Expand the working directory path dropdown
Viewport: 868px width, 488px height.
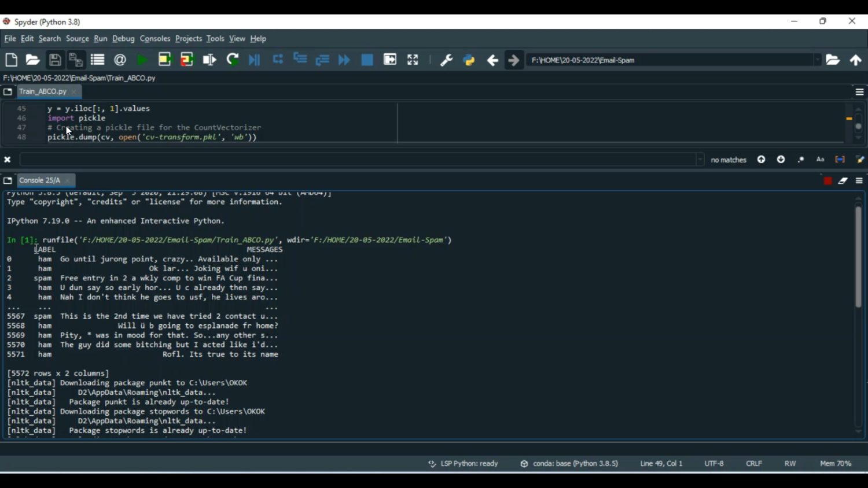[817, 60]
